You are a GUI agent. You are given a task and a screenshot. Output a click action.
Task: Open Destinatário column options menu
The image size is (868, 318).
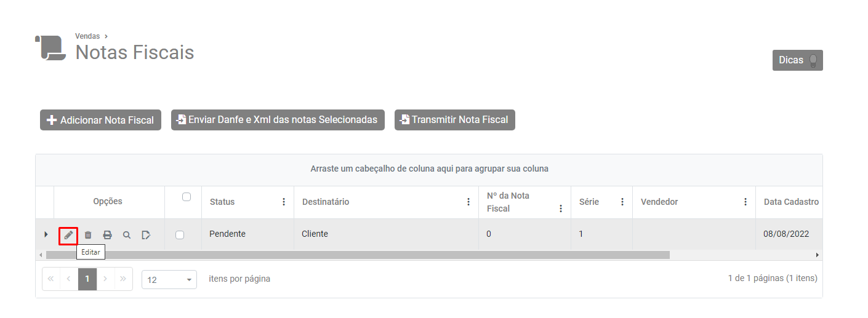coord(468,202)
